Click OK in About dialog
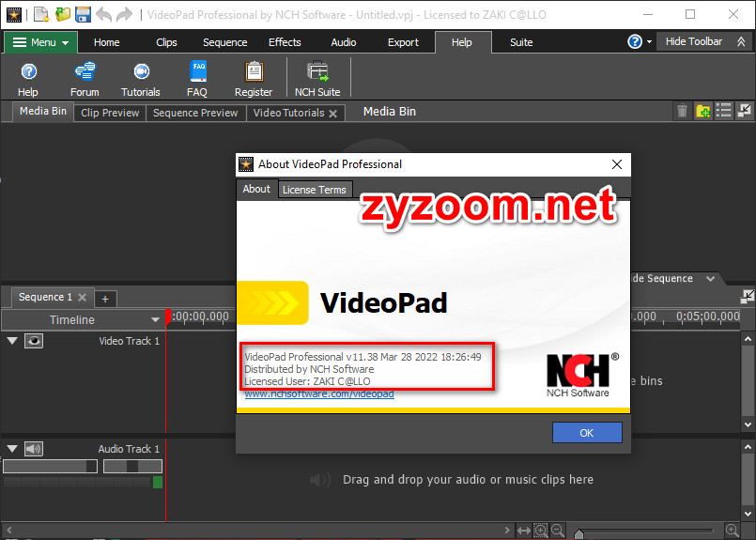This screenshot has width=756, height=540. 587,433
